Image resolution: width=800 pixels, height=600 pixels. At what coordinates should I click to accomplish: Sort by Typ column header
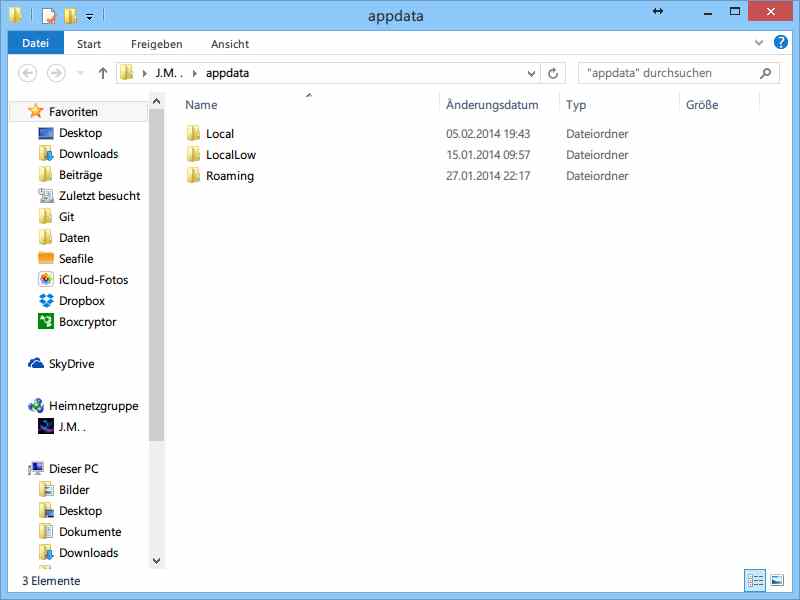click(576, 105)
